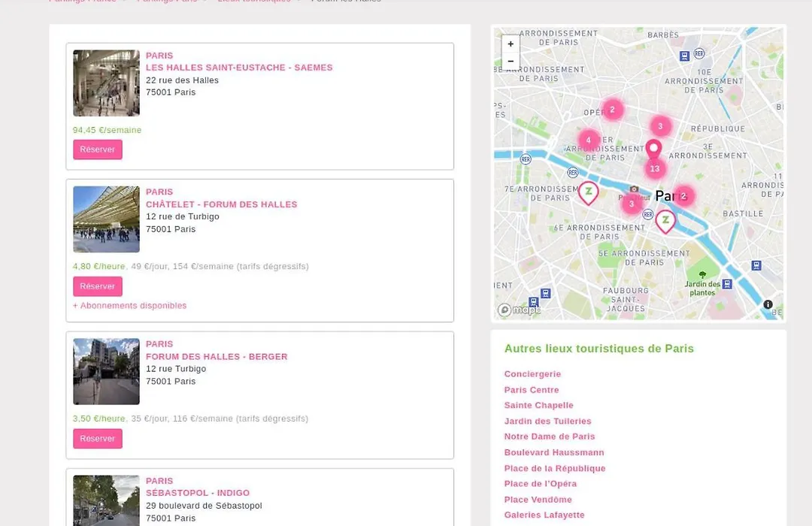This screenshot has width=812, height=526.
Task: Open the Abonnements disponibles link
Action: [129, 305]
